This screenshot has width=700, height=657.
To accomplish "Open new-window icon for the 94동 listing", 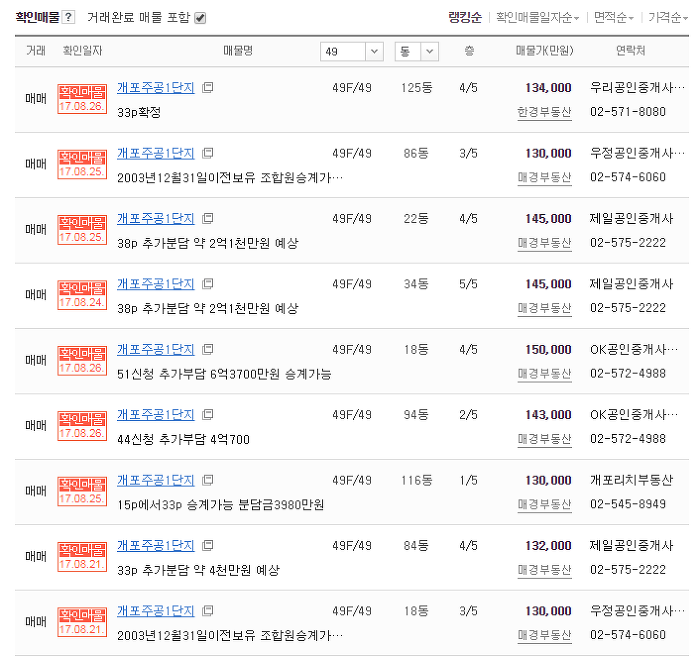I will [x=208, y=414].
